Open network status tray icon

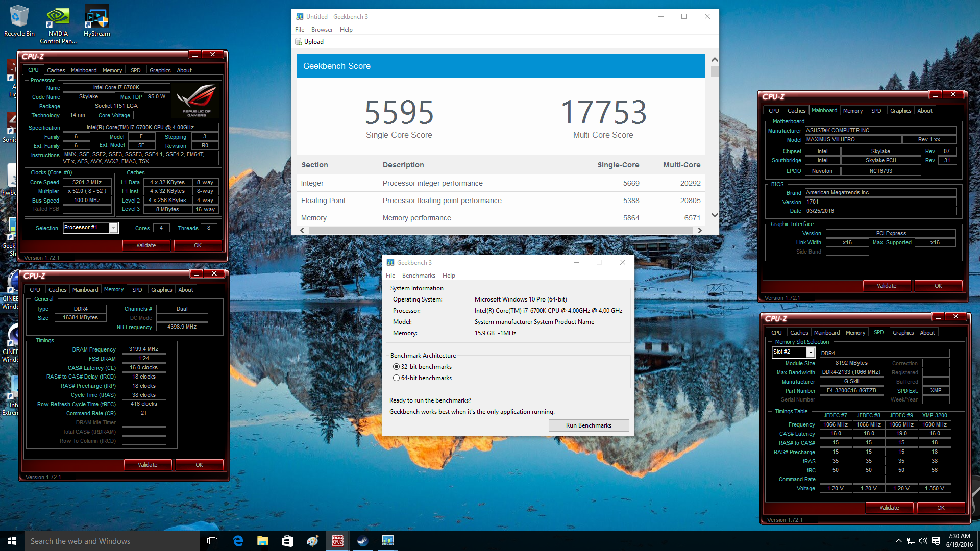pyautogui.click(x=911, y=541)
